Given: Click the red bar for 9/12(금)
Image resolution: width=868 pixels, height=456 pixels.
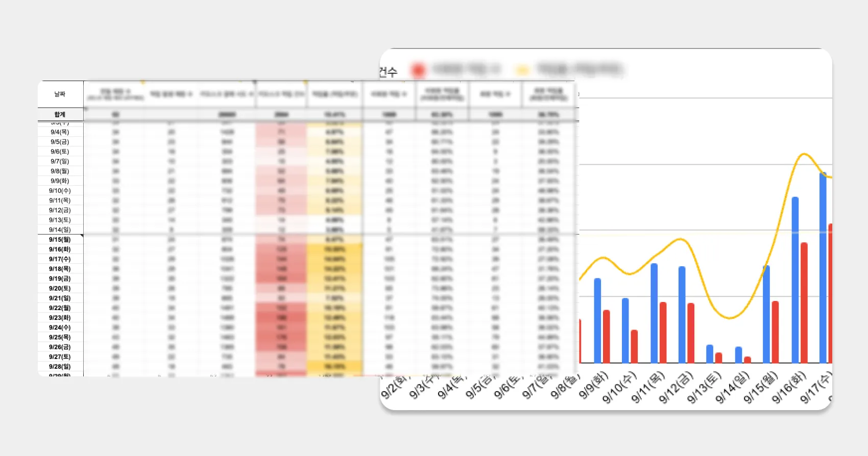Looking at the screenshot, I should click(691, 333).
